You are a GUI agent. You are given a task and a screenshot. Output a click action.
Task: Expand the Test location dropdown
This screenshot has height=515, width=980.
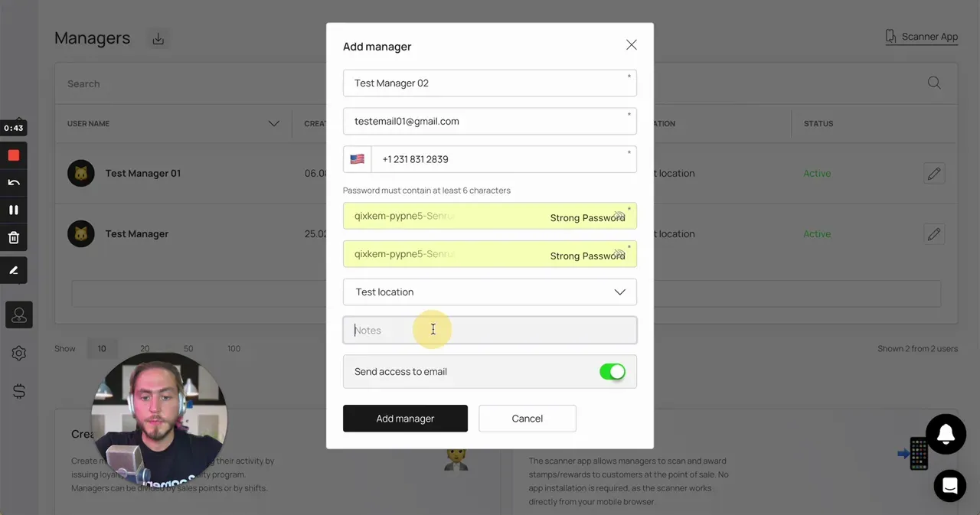[x=490, y=292]
